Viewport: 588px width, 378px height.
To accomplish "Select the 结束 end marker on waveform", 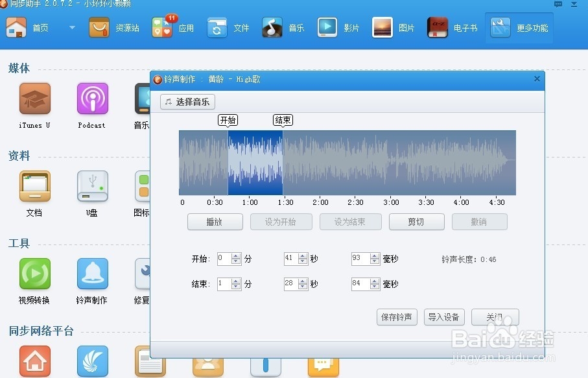I will click(283, 121).
